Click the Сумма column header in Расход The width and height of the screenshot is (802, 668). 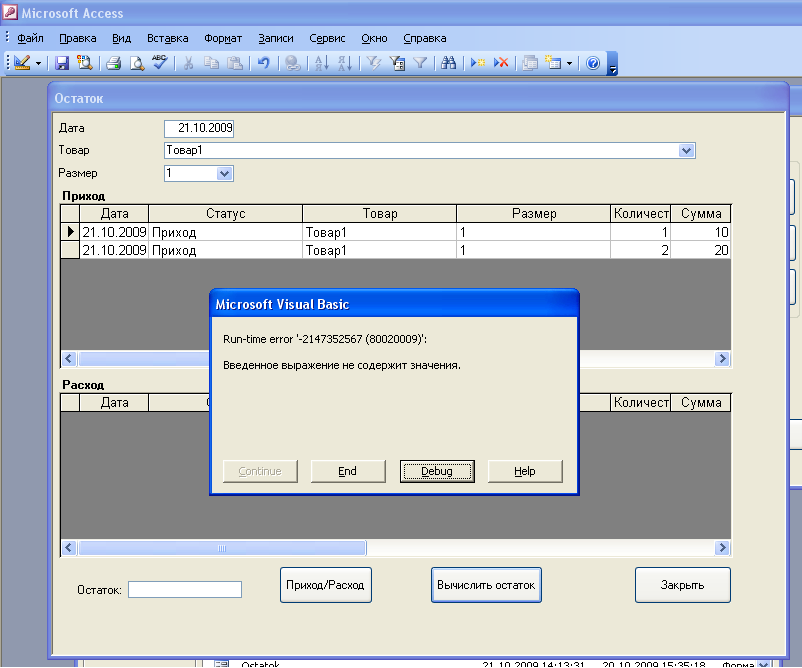[x=701, y=403]
